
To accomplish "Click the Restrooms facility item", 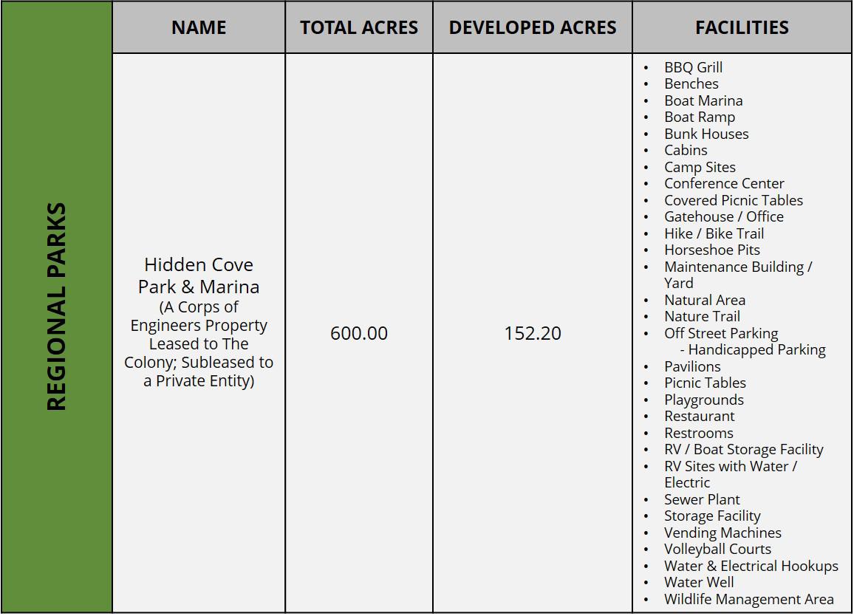I will point(699,433).
